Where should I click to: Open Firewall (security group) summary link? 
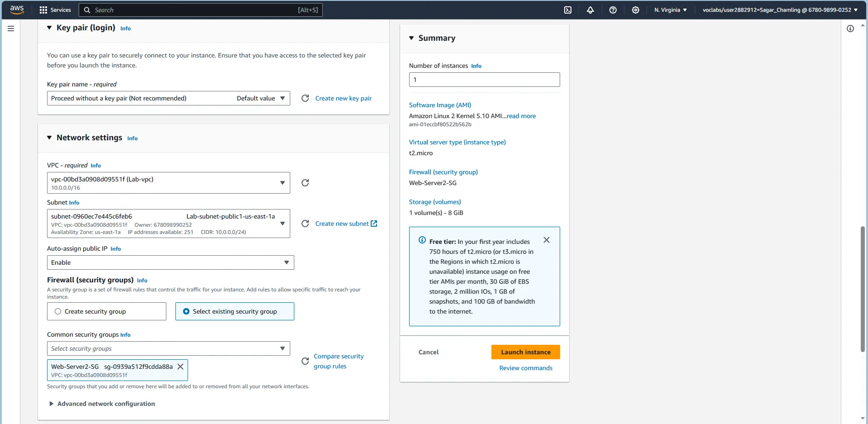click(x=443, y=172)
